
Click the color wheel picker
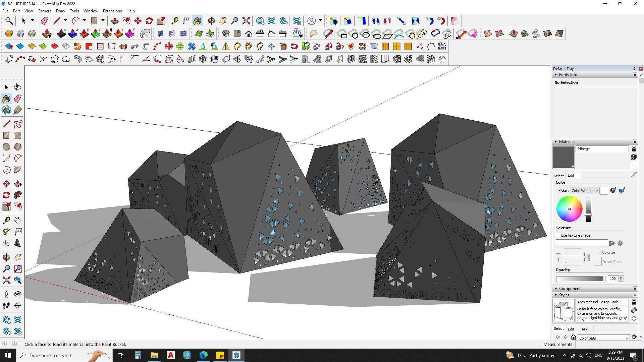pos(569,209)
